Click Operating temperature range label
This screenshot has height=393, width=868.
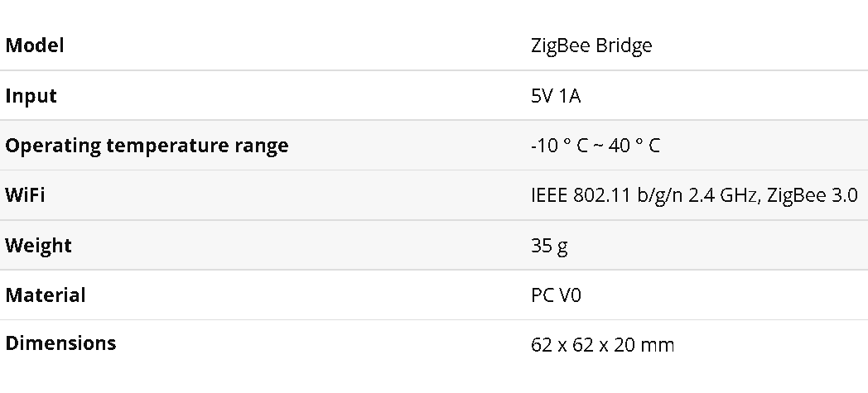click(147, 146)
